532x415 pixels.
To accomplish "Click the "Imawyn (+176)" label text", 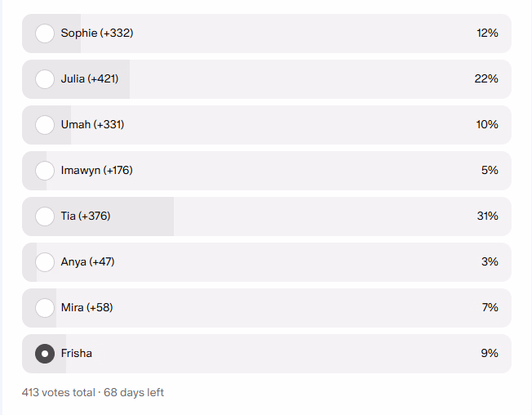I will 96,171.
